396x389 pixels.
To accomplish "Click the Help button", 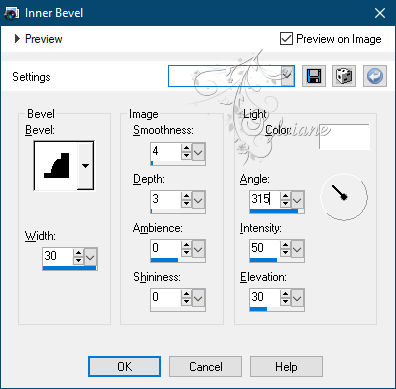I will 286,367.
